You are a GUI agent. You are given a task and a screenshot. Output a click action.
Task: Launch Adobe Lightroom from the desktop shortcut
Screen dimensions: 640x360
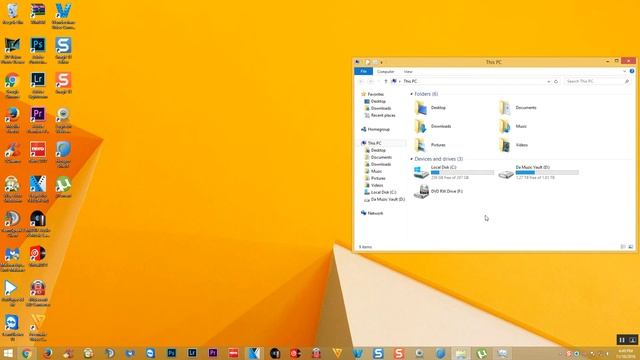click(x=38, y=85)
